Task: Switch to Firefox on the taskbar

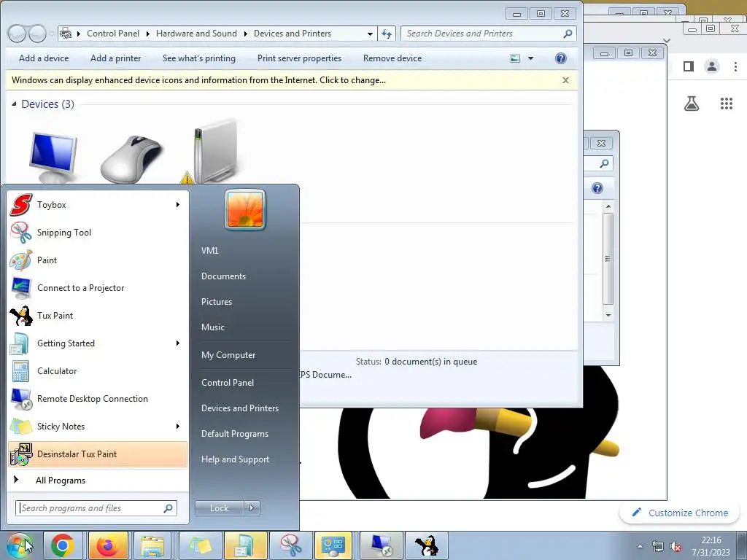Action: pyautogui.click(x=108, y=545)
